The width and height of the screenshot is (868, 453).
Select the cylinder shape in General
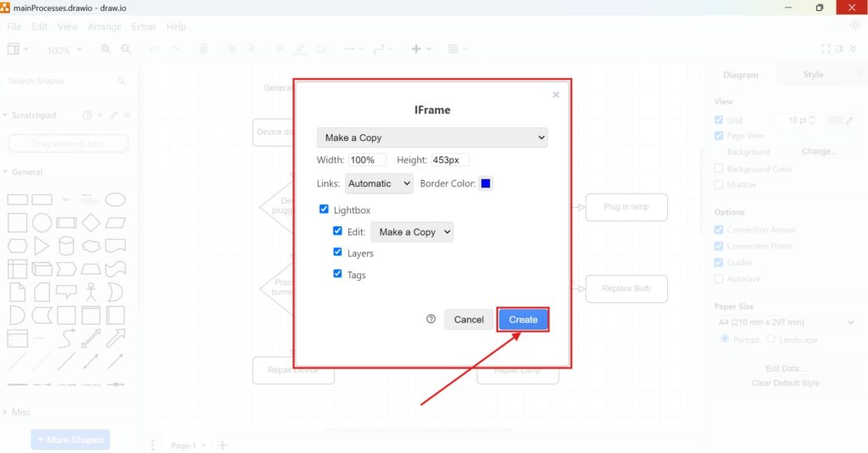(x=66, y=245)
